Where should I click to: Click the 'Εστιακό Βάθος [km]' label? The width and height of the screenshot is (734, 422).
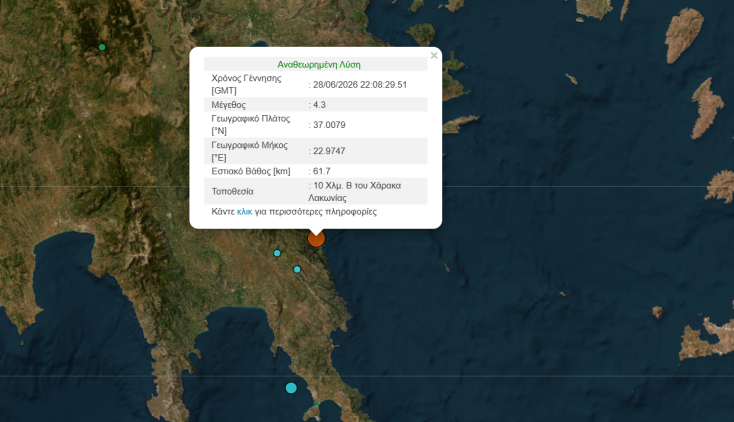pyautogui.click(x=251, y=171)
